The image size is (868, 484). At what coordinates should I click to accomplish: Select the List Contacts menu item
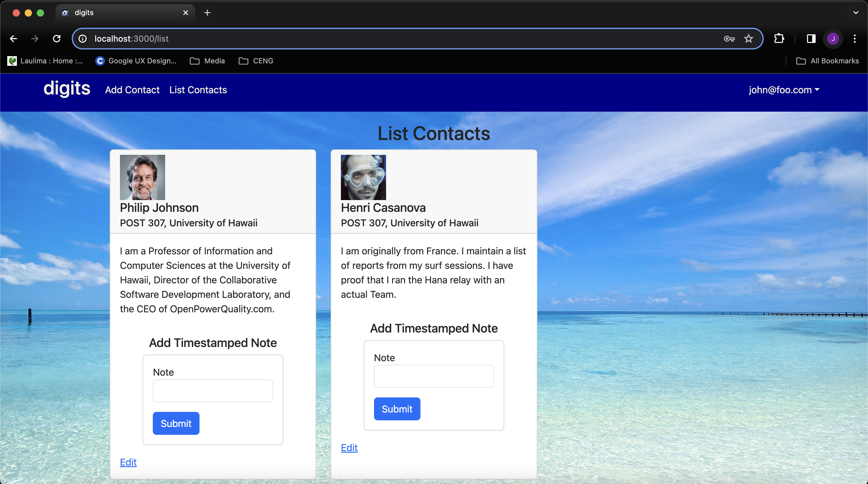click(198, 89)
